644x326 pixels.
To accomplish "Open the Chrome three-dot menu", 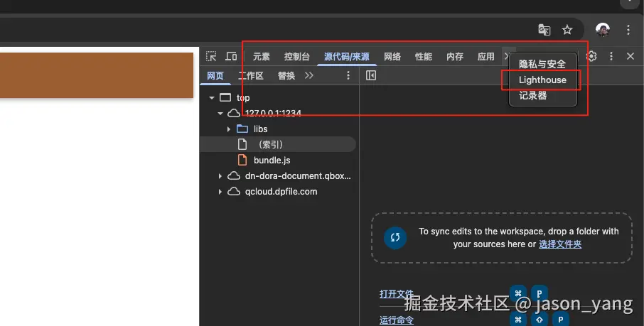I will tap(628, 30).
